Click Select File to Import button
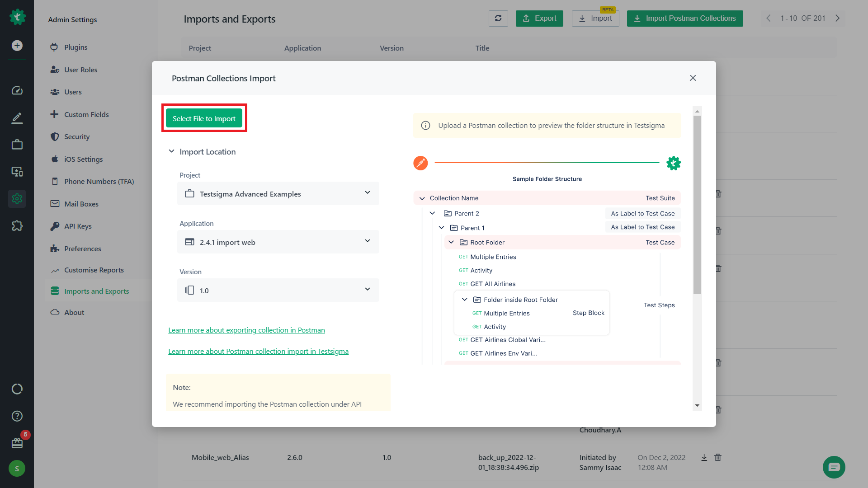Viewport: 868px width, 488px height. (204, 118)
